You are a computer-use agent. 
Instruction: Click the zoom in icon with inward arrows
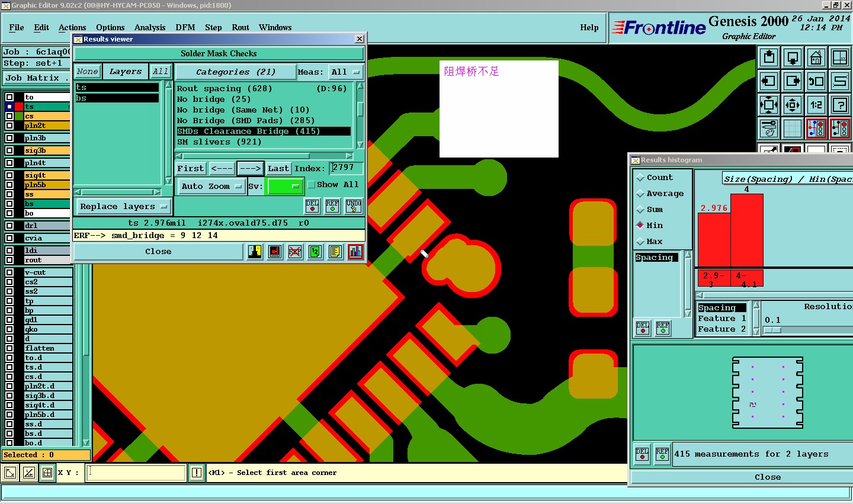(x=769, y=105)
